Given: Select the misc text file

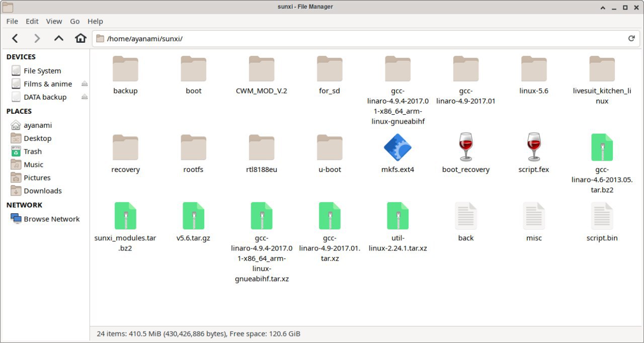Looking at the screenshot, I should 534,222.
